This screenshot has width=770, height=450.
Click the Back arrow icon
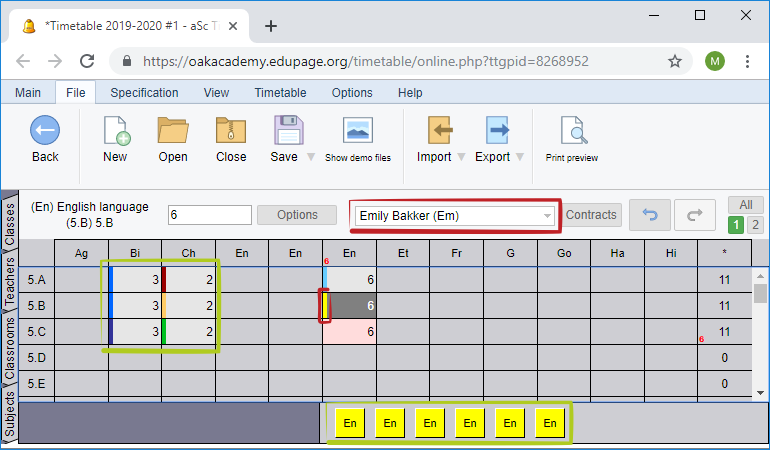point(45,132)
